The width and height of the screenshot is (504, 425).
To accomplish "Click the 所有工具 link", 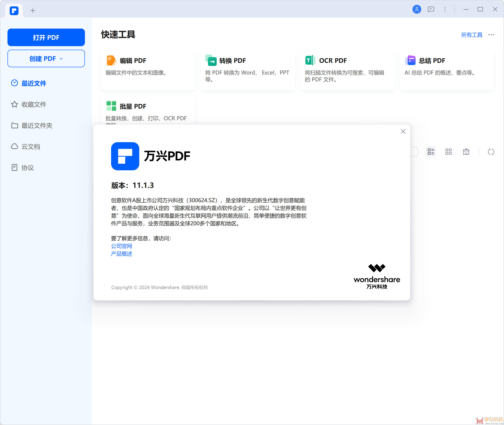I will tap(471, 35).
